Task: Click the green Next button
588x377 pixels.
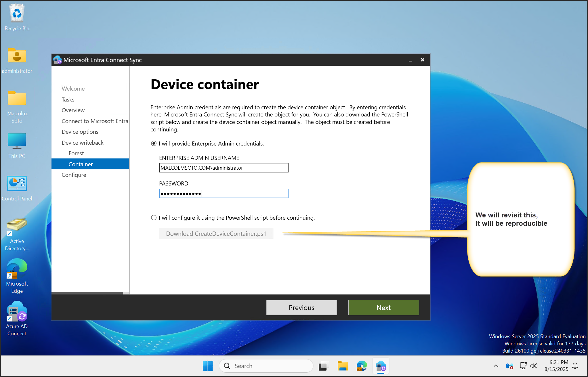Action: pyautogui.click(x=383, y=307)
